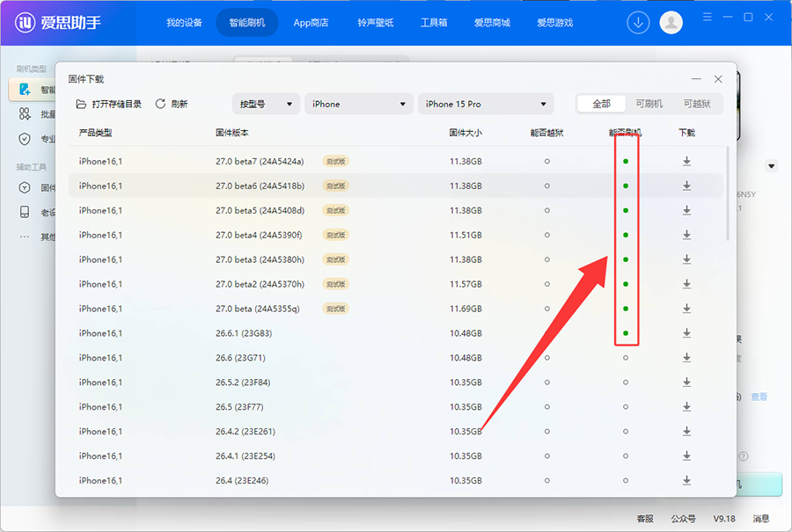Filter firmware by 可越狱
The height and width of the screenshot is (532, 792).
pyautogui.click(x=697, y=104)
